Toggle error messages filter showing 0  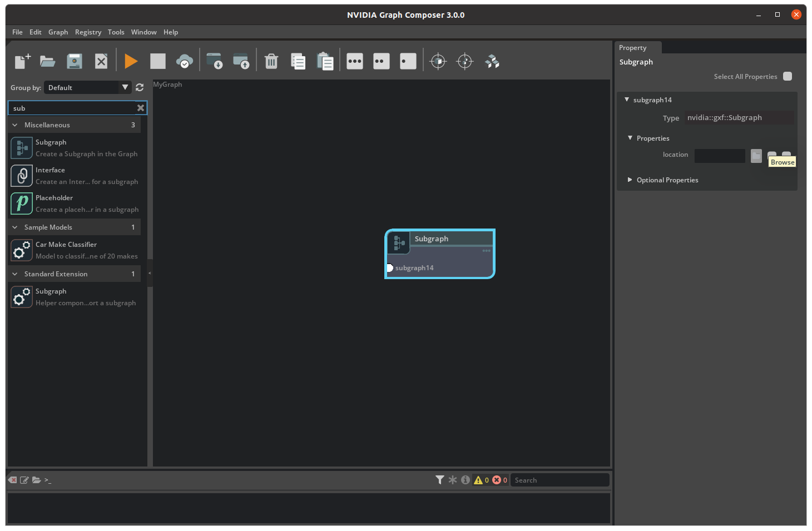tap(499, 480)
